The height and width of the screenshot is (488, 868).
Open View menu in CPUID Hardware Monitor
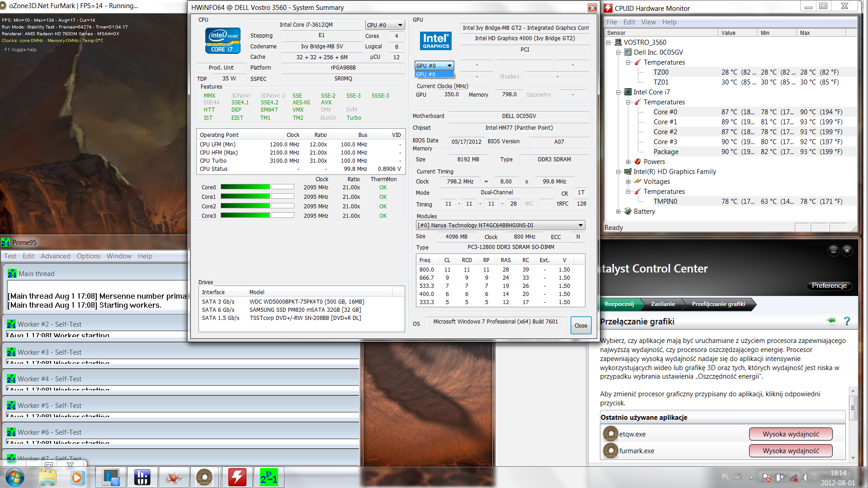pyautogui.click(x=648, y=22)
